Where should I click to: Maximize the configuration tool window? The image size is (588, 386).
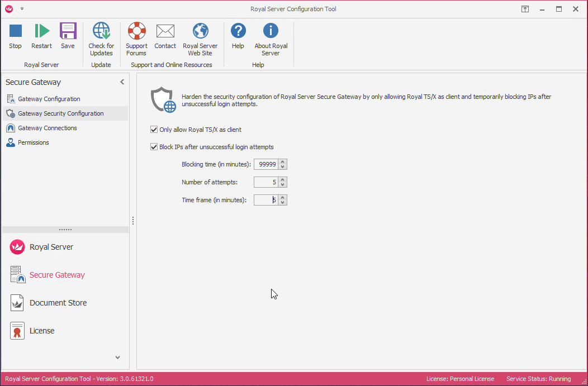[x=559, y=9]
